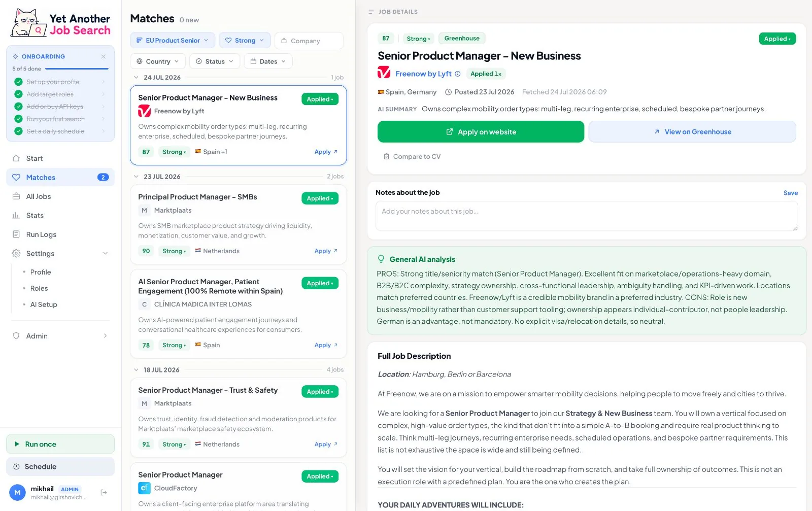Expand the Admin section
Image resolution: width=812 pixels, height=511 pixels.
pyautogui.click(x=60, y=336)
